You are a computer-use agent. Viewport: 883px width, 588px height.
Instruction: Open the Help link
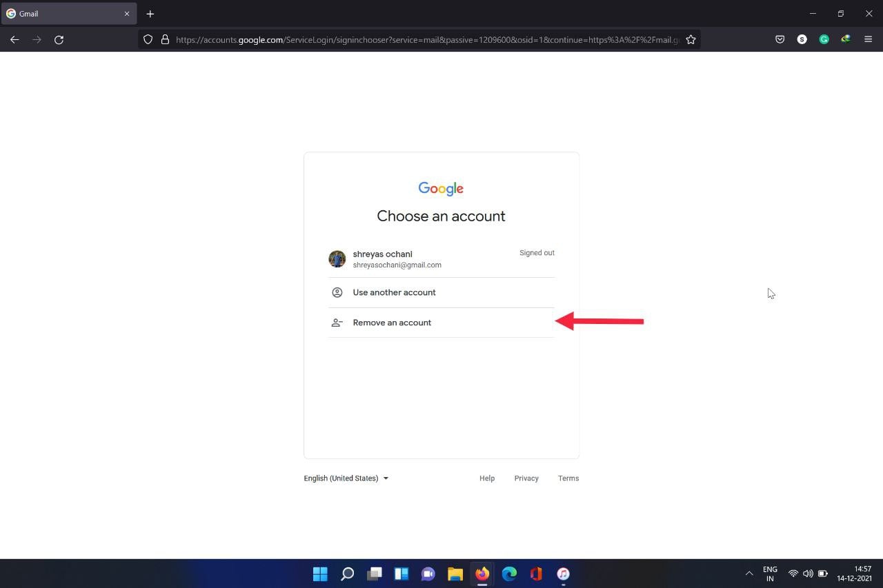coord(487,478)
